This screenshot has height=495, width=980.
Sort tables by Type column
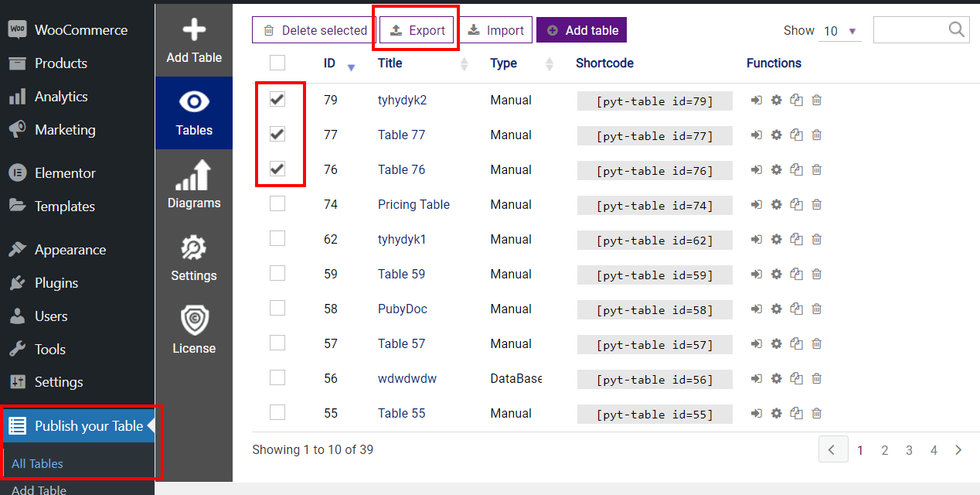click(503, 63)
